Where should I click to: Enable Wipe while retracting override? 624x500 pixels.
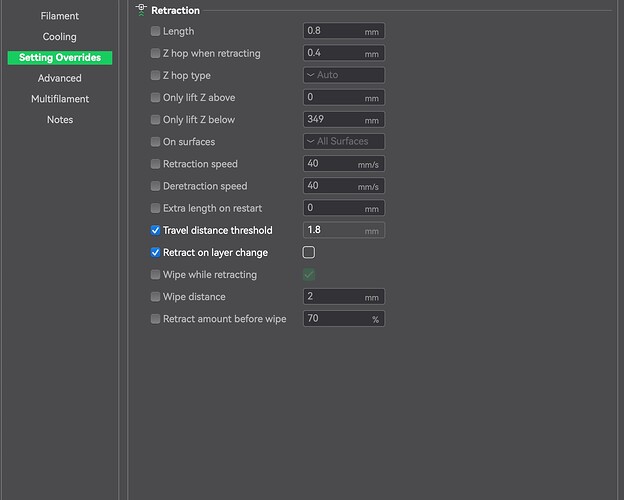point(155,275)
